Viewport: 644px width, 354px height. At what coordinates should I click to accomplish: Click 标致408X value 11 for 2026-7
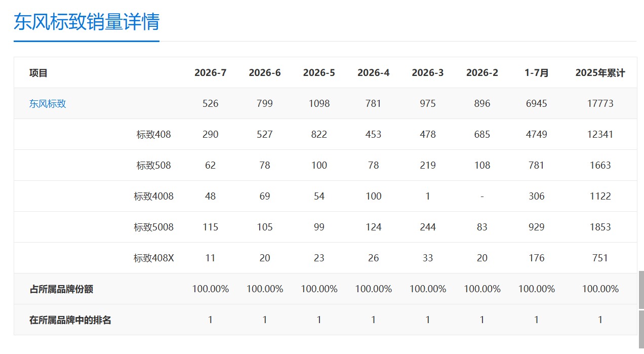(211, 258)
